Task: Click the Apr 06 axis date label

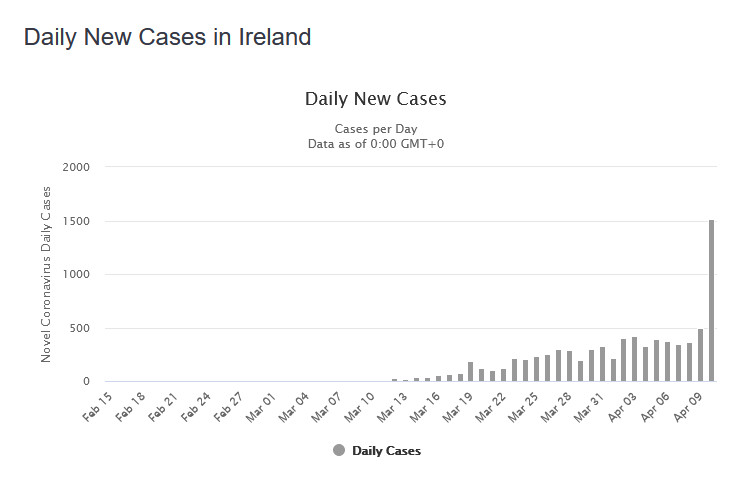Action: point(655,408)
